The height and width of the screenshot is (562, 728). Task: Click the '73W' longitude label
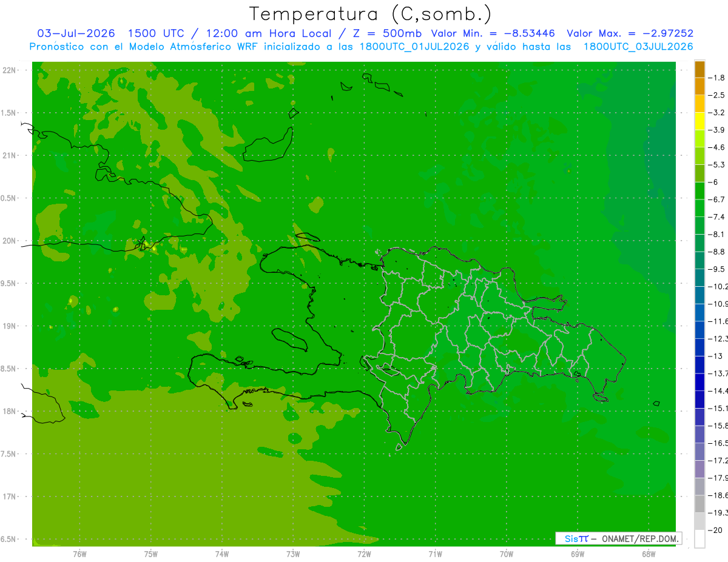pyautogui.click(x=293, y=554)
